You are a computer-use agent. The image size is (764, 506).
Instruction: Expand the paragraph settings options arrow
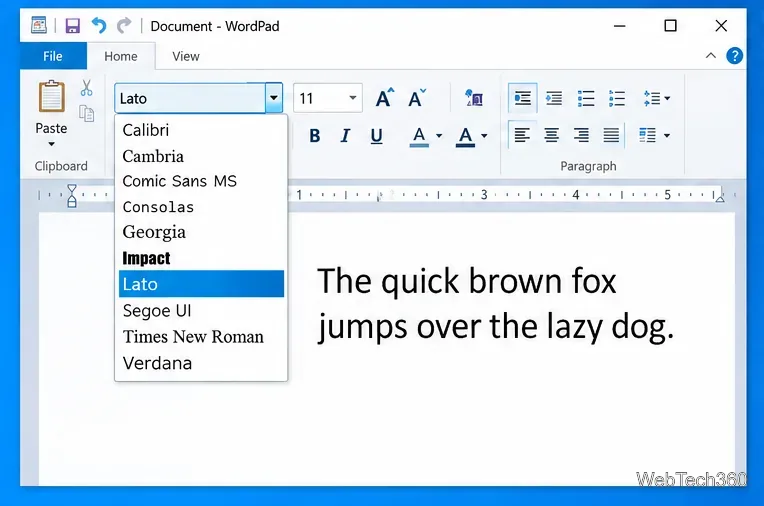pyautogui.click(x=667, y=136)
